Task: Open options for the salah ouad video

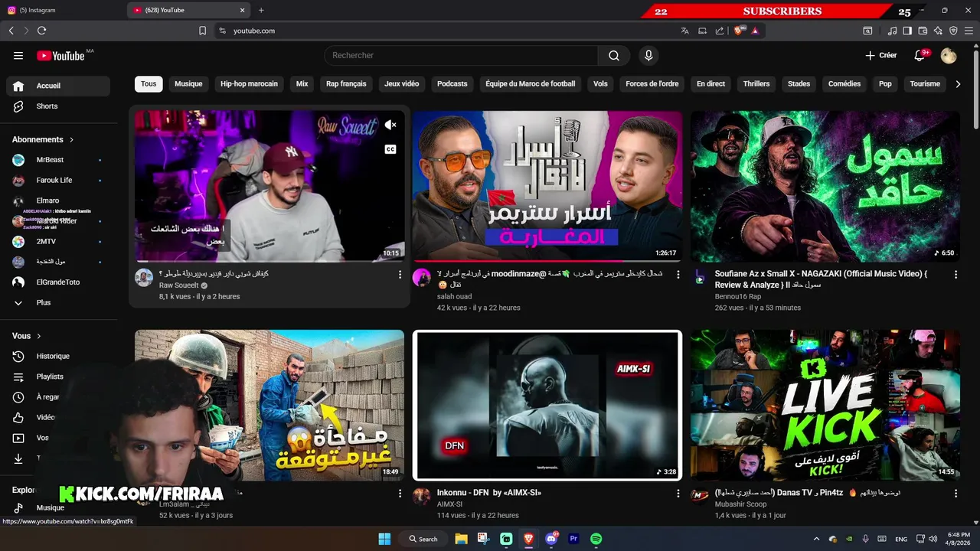Action: coord(678,274)
